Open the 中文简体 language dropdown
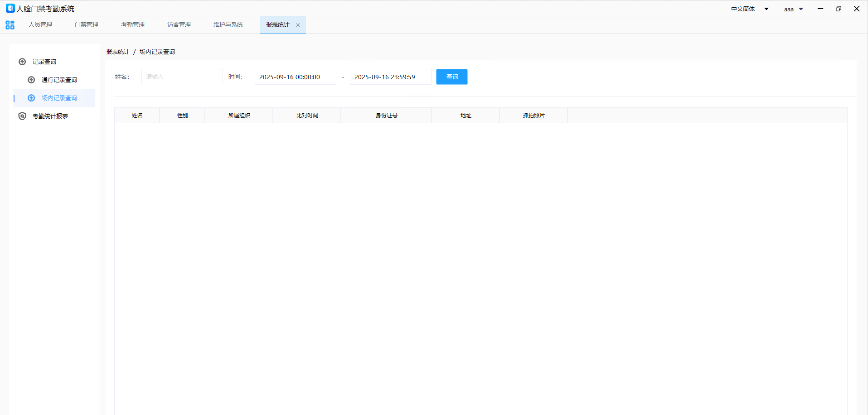 click(x=750, y=9)
